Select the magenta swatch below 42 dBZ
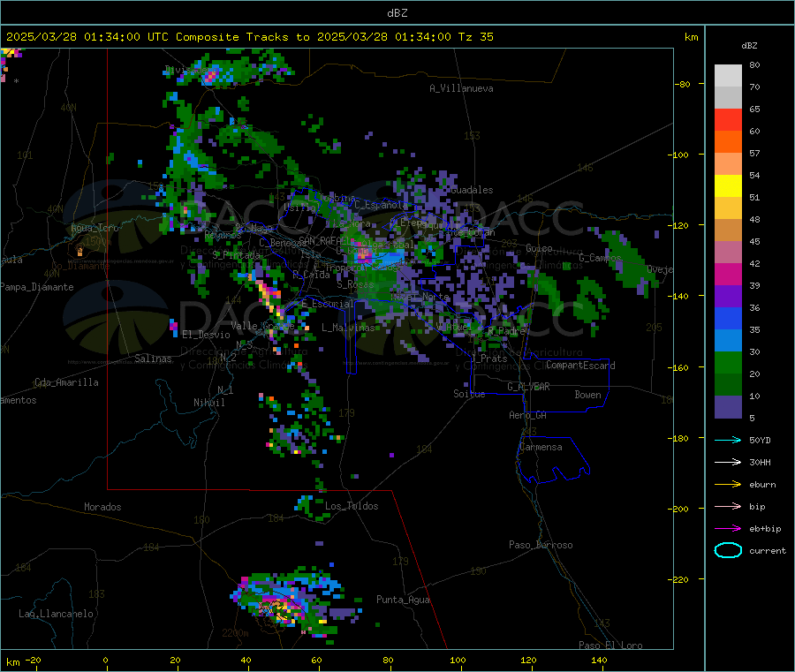The width and height of the screenshot is (795, 672). [728, 274]
